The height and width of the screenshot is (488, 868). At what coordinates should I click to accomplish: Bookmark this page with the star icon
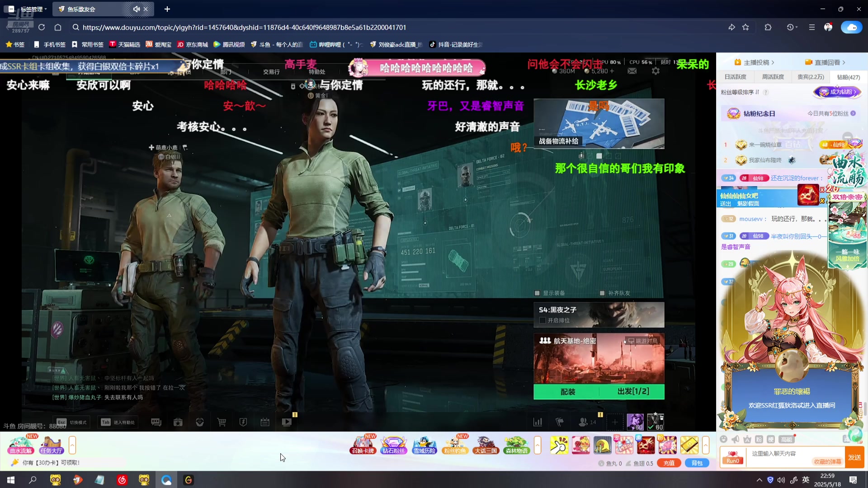click(x=745, y=27)
